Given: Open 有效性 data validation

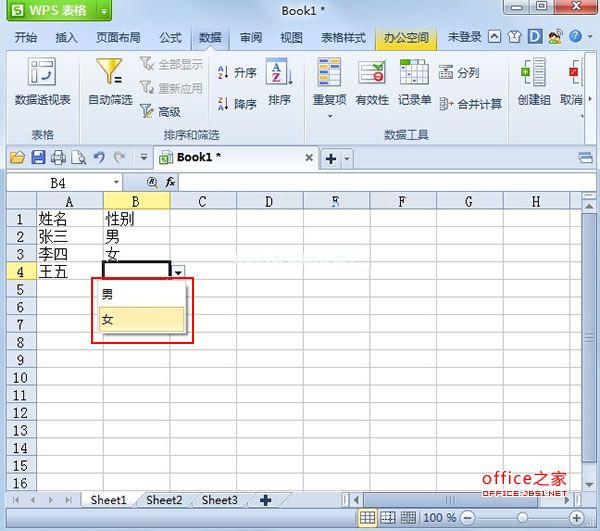Looking at the screenshot, I should pos(372,82).
